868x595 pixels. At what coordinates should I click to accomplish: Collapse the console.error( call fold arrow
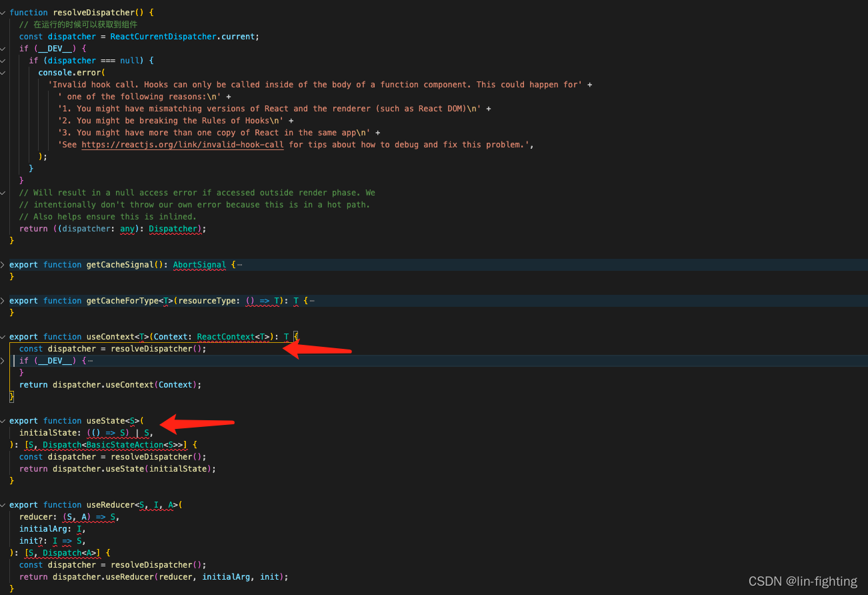point(3,73)
